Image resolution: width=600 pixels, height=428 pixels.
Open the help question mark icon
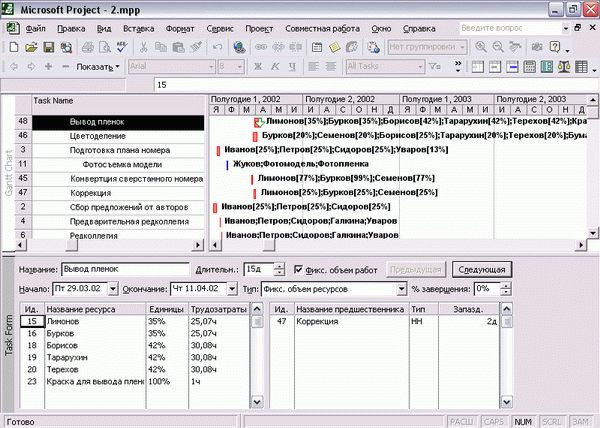tap(554, 47)
